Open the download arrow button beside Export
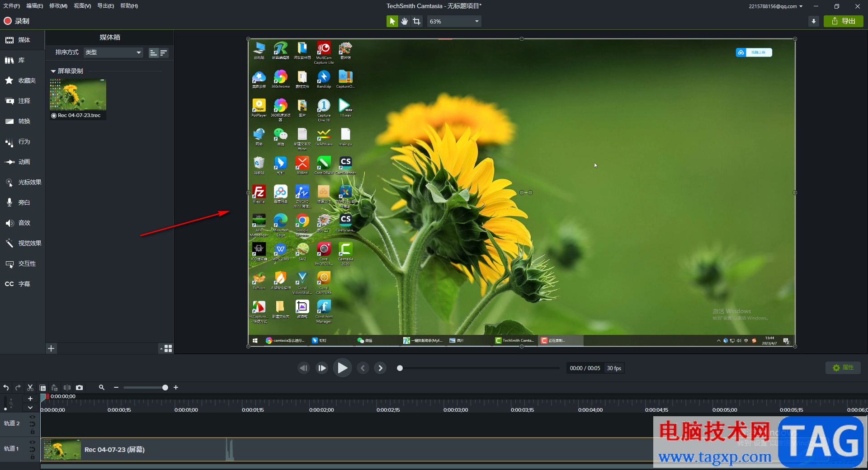 point(814,21)
